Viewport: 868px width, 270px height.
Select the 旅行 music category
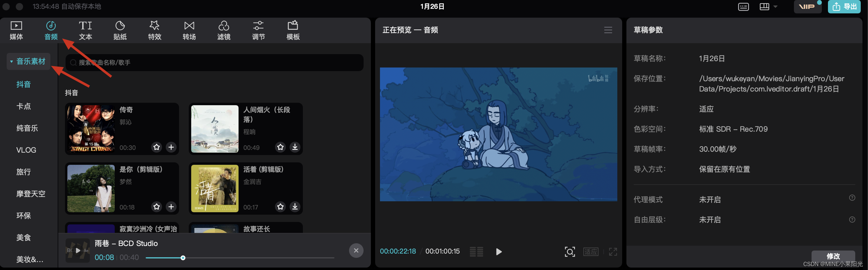coord(24,172)
